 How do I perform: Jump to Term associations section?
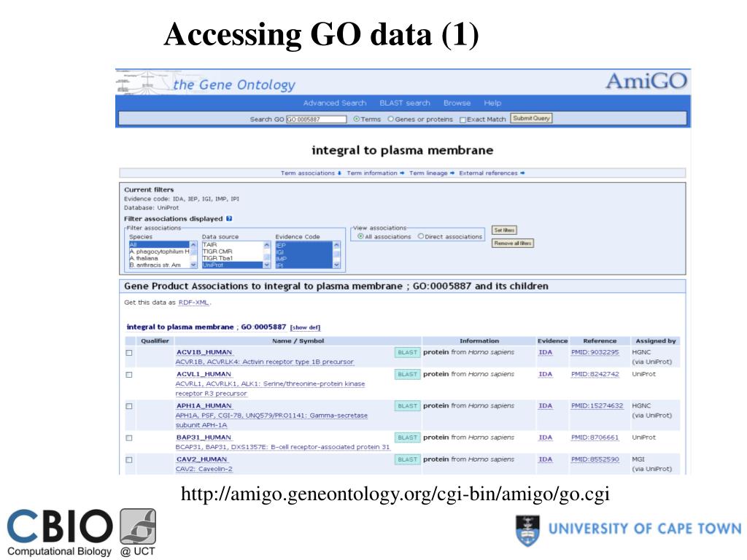[x=311, y=173]
